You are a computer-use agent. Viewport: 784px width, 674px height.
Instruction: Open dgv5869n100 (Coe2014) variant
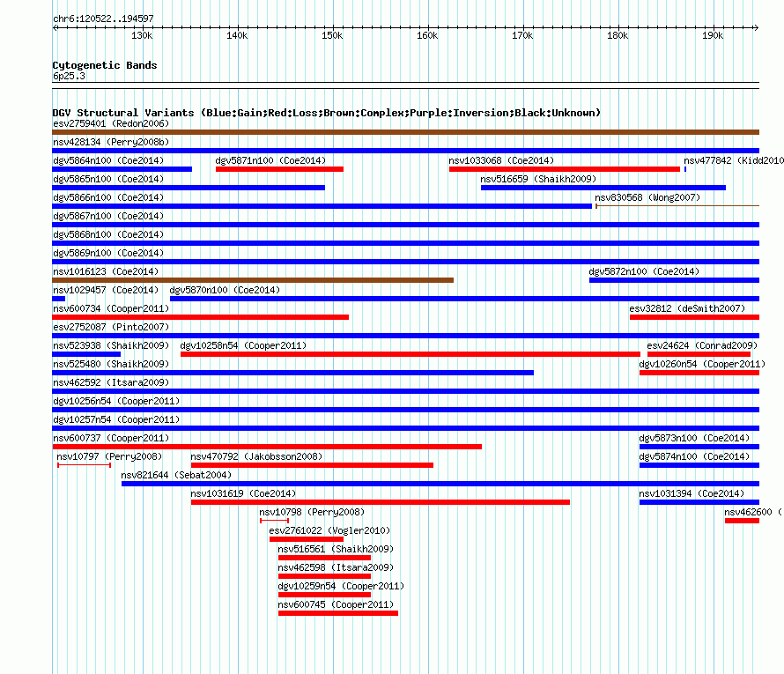tap(108, 253)
